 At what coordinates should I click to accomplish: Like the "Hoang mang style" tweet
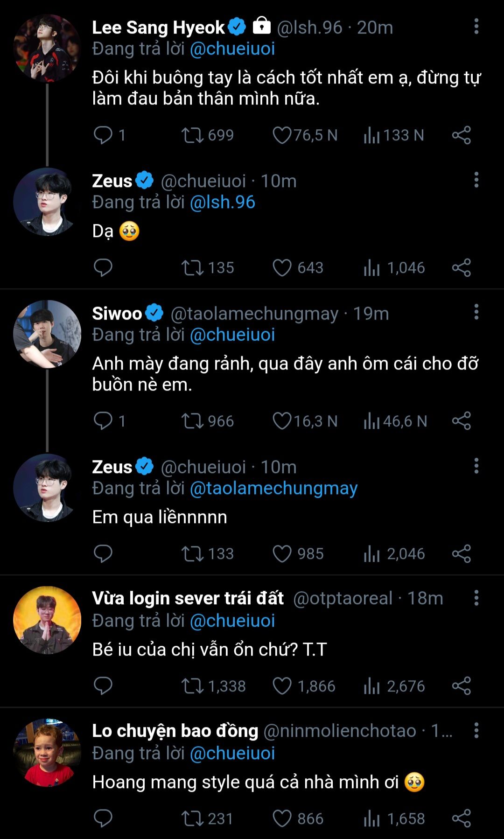(x=282, y=819)
